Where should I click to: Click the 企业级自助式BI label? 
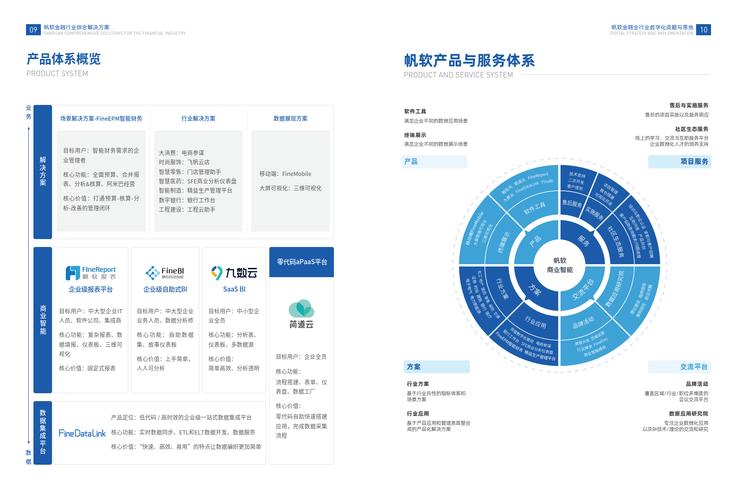(165, 289)
